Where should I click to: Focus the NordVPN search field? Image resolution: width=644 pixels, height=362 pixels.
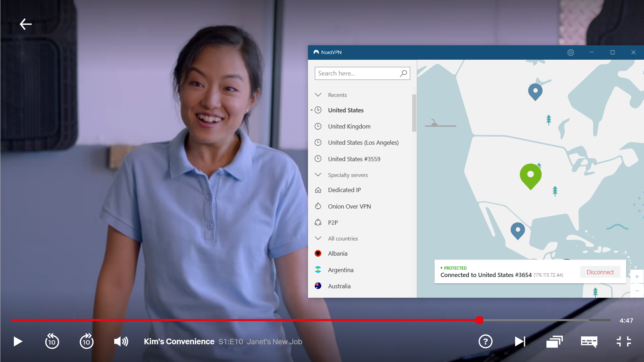pos(362,73)
